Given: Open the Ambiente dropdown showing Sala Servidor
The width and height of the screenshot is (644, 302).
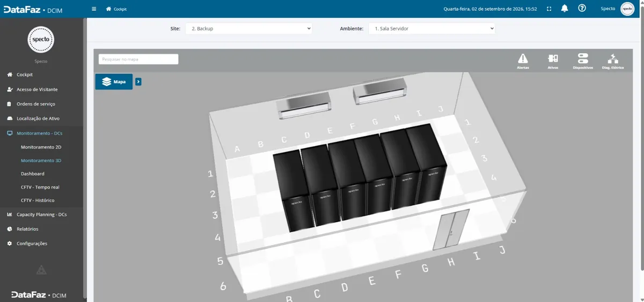Looking at the screenshot, I should pyautogui.click(x=431, y=28).
